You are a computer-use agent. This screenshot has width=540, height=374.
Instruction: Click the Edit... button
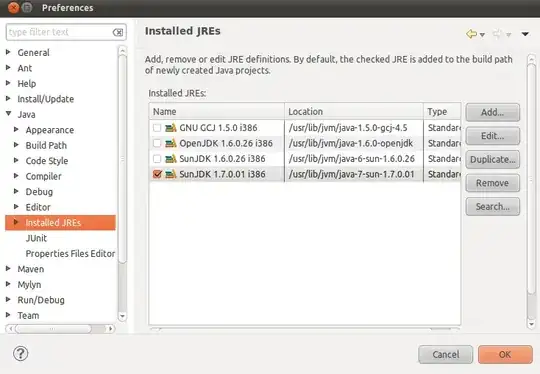tap(492, 136)
